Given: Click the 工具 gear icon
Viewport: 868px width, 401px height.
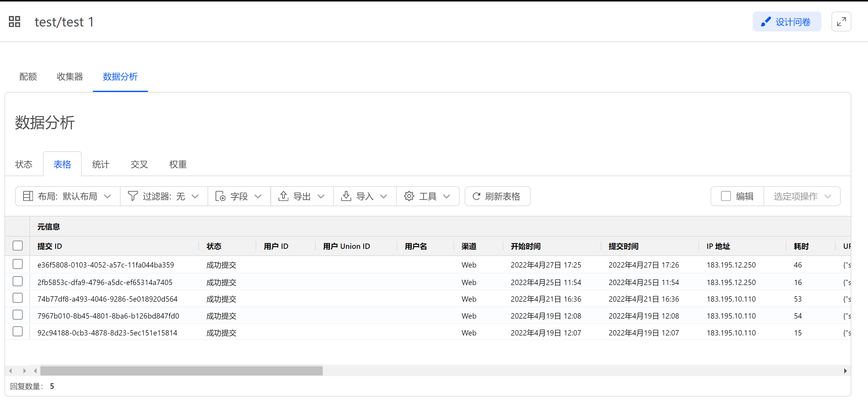Looking at the screenshot, I should pos(409,196).
